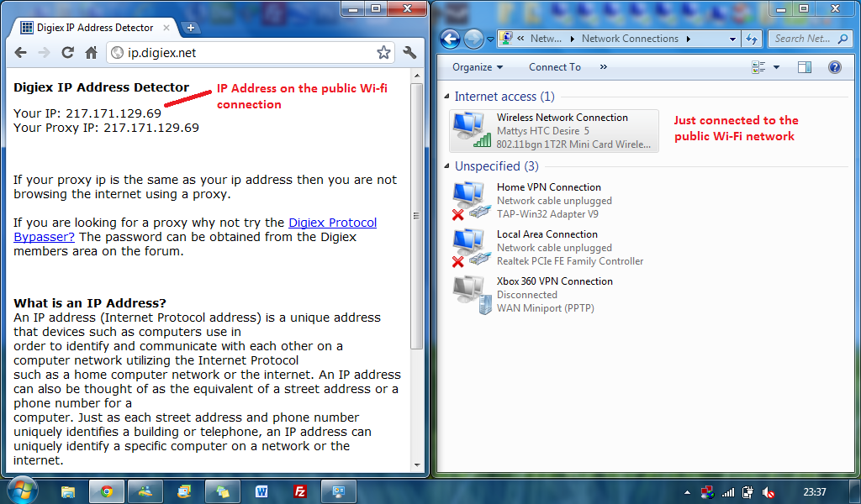This screenshot has height=504, width=861.
Task: Go back in the Chrome browser
Action: pos(20,53)
